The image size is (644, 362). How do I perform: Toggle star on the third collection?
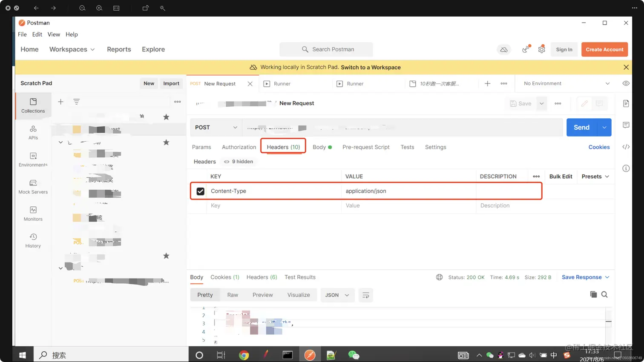pos(166,256)
